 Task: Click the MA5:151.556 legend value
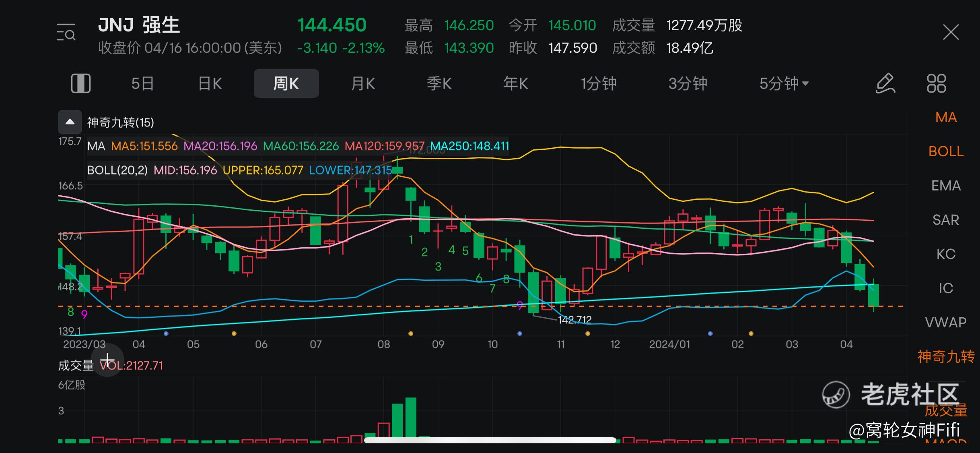(x=144, y=146)
